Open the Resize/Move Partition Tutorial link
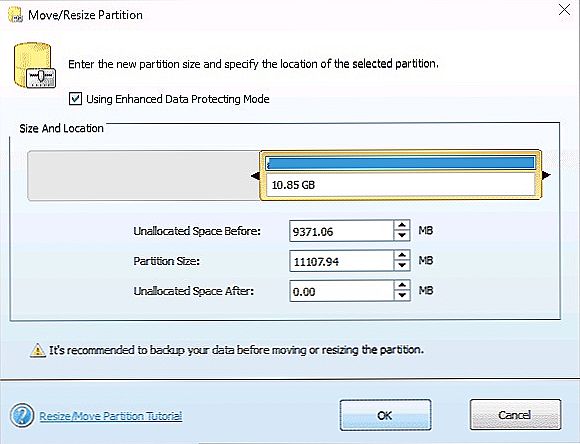580x444 pixels. tap(111, 416)
